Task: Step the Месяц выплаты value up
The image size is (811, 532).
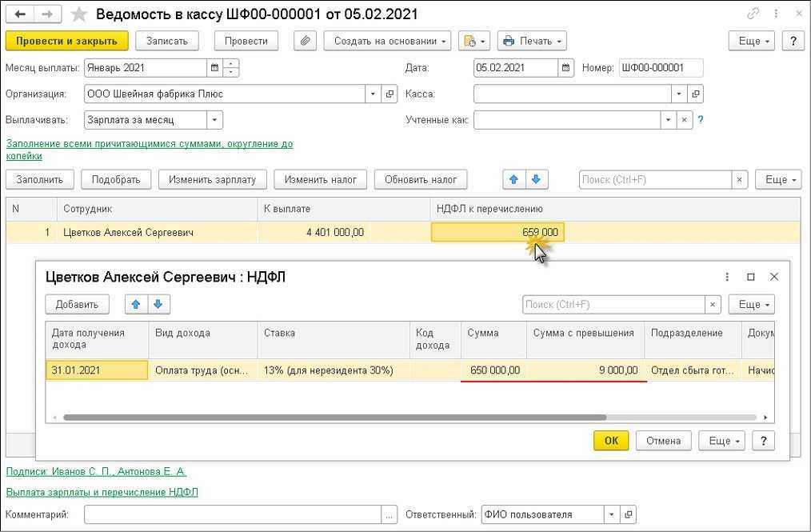Action: point(230,64)
